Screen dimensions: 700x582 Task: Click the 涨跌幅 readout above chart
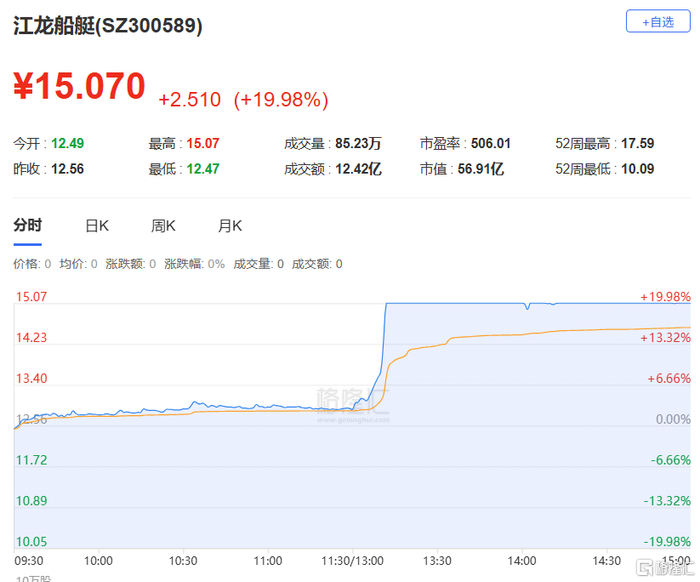pyautogui.click(x=194, y=264)
